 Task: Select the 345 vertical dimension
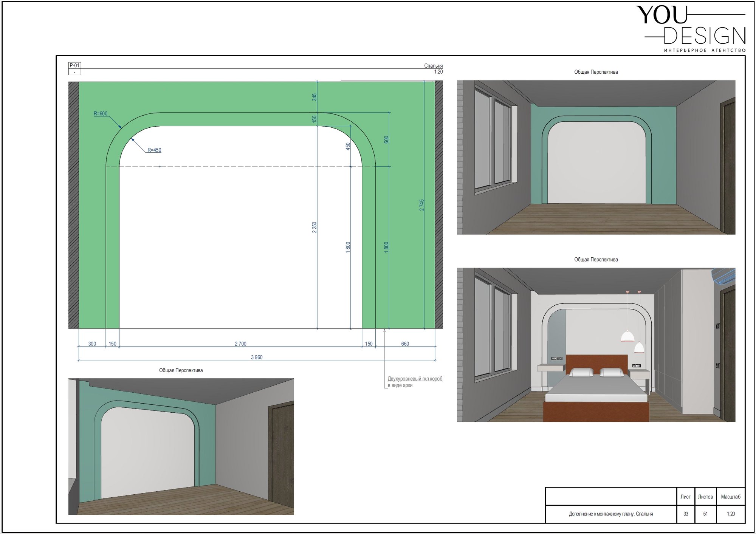tap(314, 97)
